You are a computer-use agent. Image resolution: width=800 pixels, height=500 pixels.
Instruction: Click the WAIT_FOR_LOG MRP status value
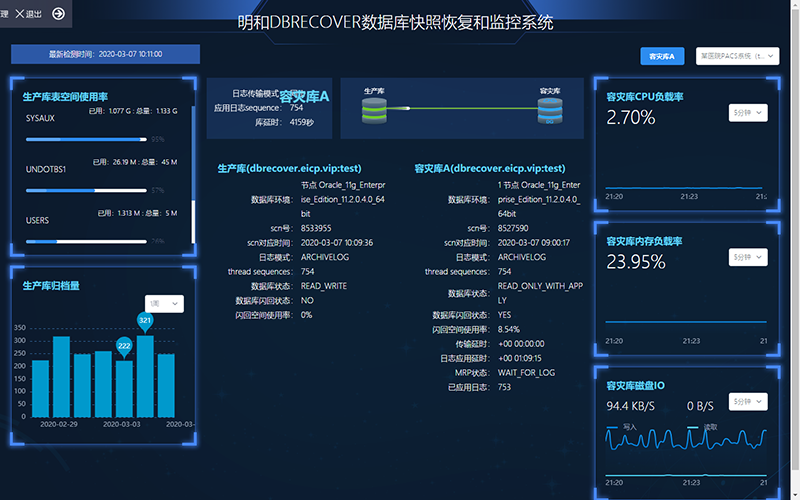point(526,373)
